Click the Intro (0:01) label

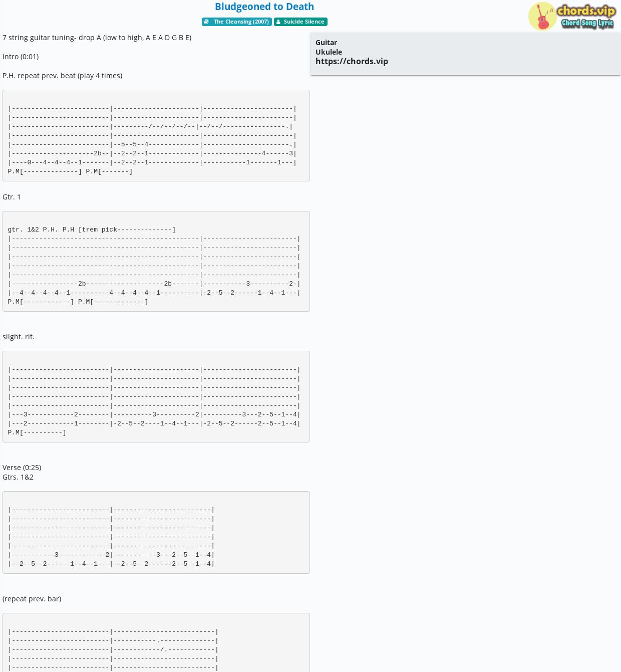pyautogui.click(x=21, y=57)
